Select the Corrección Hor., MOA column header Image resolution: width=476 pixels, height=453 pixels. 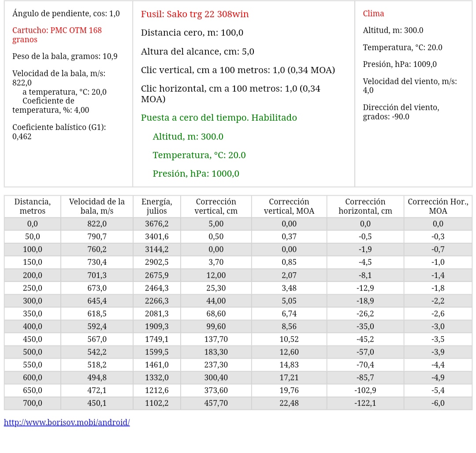point(438,206)
